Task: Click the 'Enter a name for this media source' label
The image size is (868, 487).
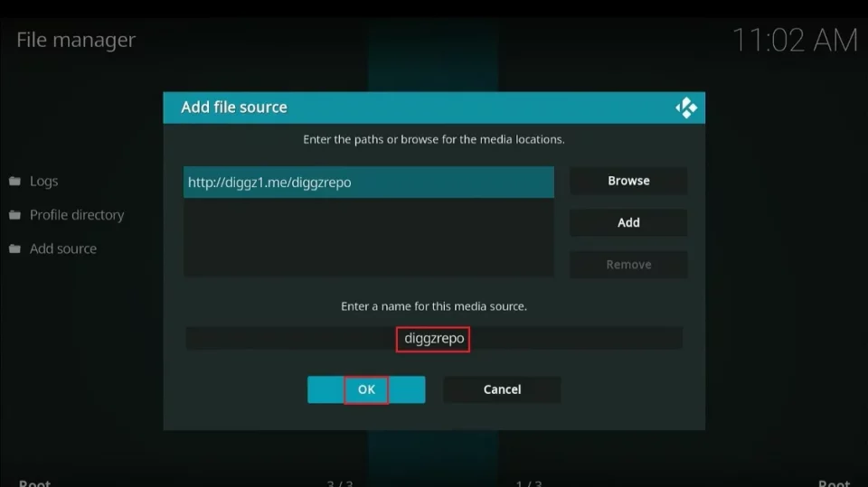Action: pos(434,306)
